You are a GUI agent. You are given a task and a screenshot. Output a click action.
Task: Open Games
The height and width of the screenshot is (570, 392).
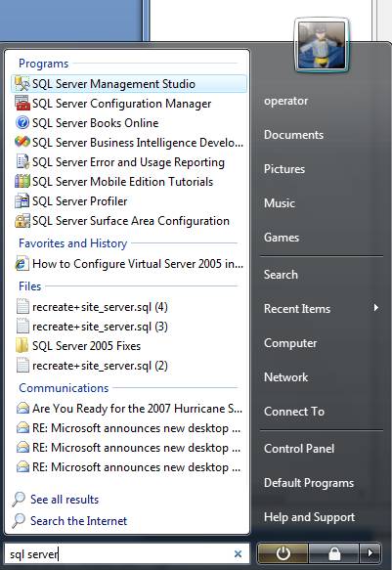282,238
